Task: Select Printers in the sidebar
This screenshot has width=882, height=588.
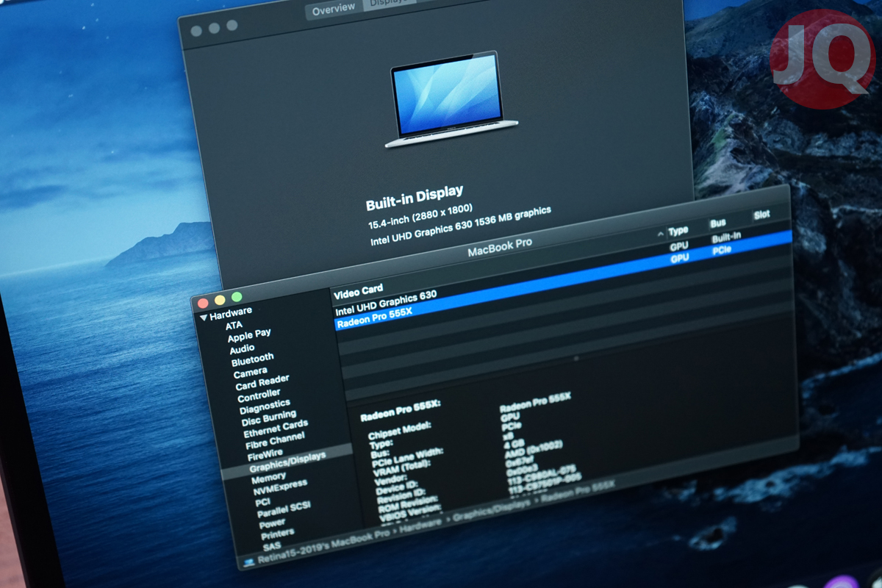Action: point(277,534)
